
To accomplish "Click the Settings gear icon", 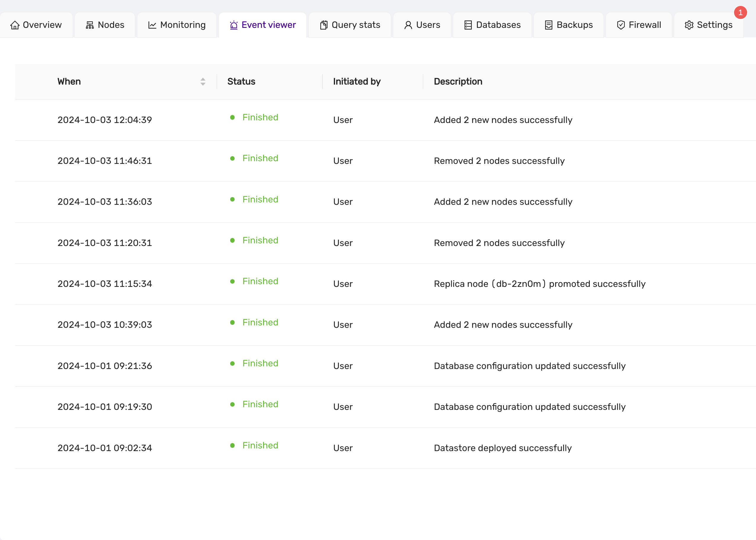I will 689,25.
